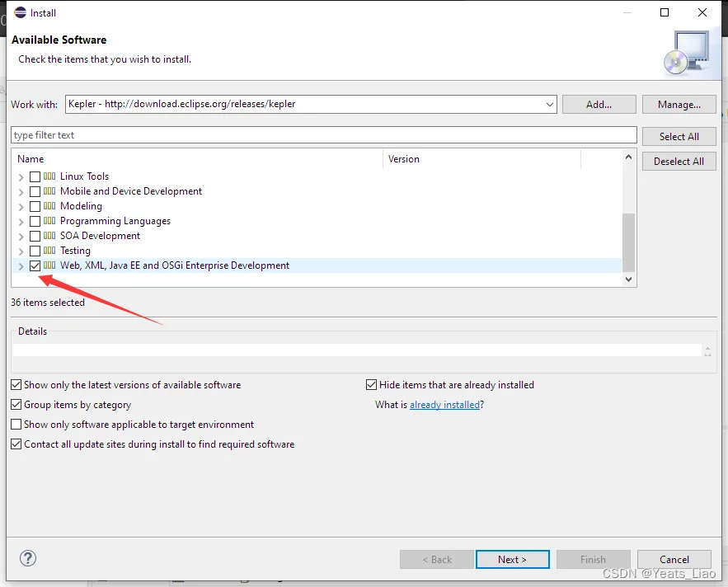Click the Details area scroll stepper
Viewport: 728px width, 587px height.
coord(707,351)
